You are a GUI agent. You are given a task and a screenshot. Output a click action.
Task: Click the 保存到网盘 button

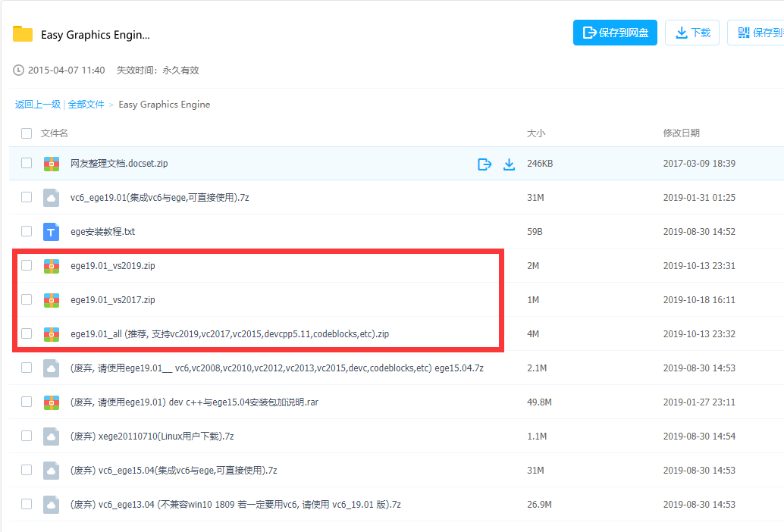click(x=615, y=33)
